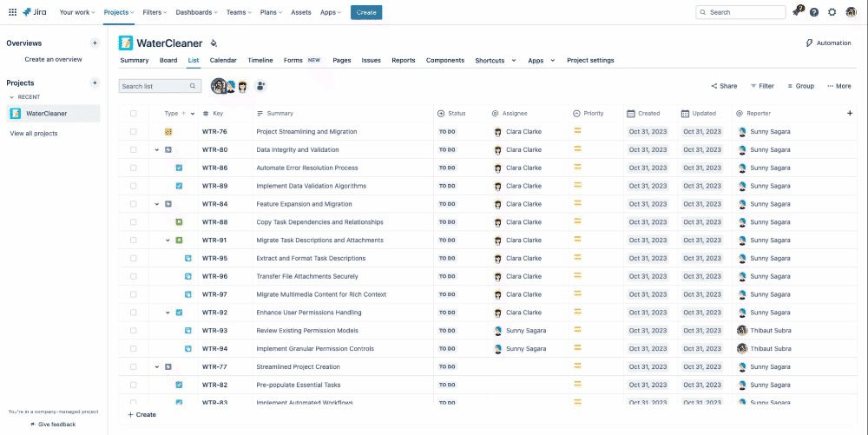Open the notifications bell icon
Screen dimensions: 868x435
(x=796, y=12)
